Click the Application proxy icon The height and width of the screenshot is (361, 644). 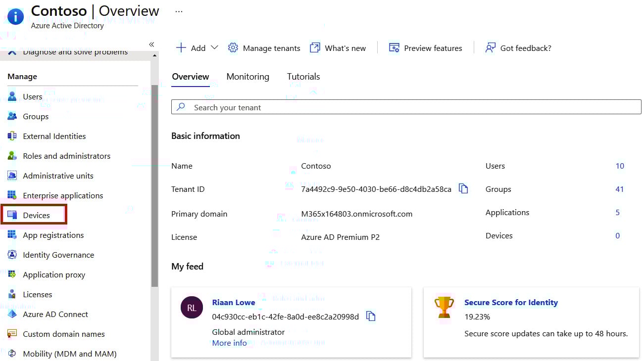[x=12, y=274]
